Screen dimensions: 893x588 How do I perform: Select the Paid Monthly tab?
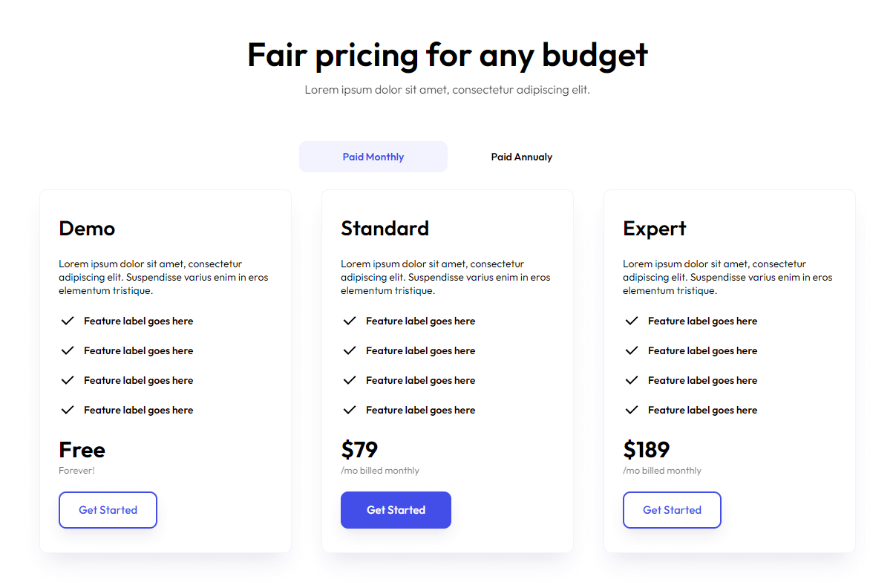point(373,157)
